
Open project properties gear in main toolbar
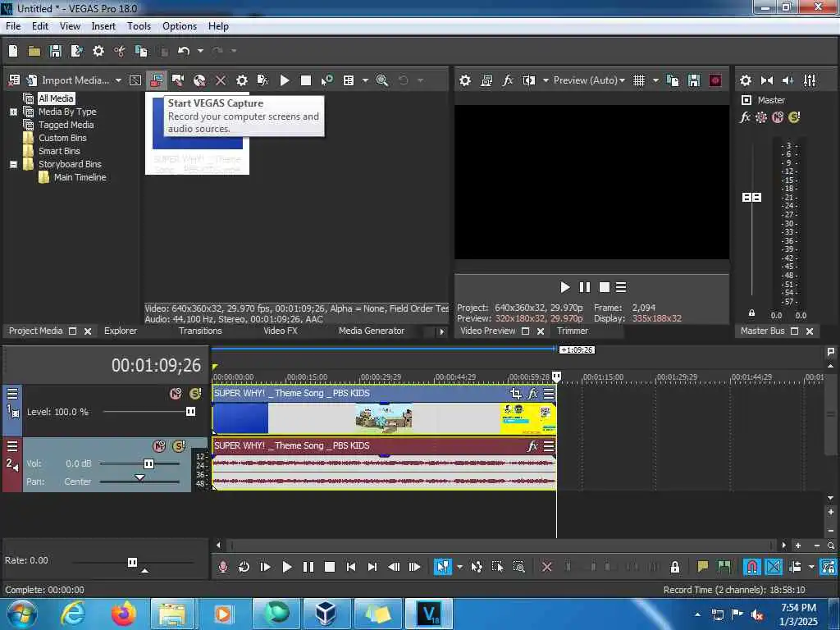[98, 51]
